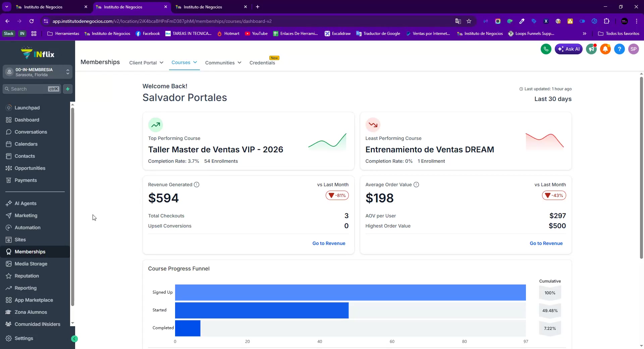This screenshot has height=349, width=644.
Task: Click the green lightning quick-action icon
Action: (68, 89)
